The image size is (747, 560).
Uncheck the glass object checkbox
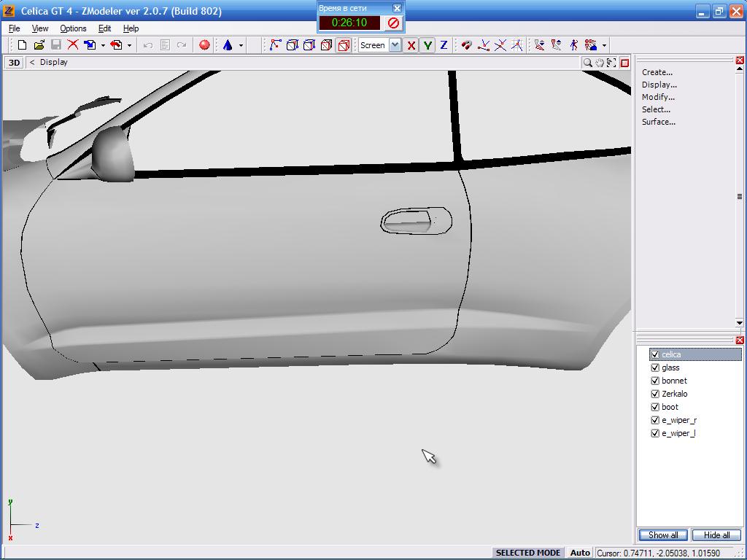pos(655,367)
